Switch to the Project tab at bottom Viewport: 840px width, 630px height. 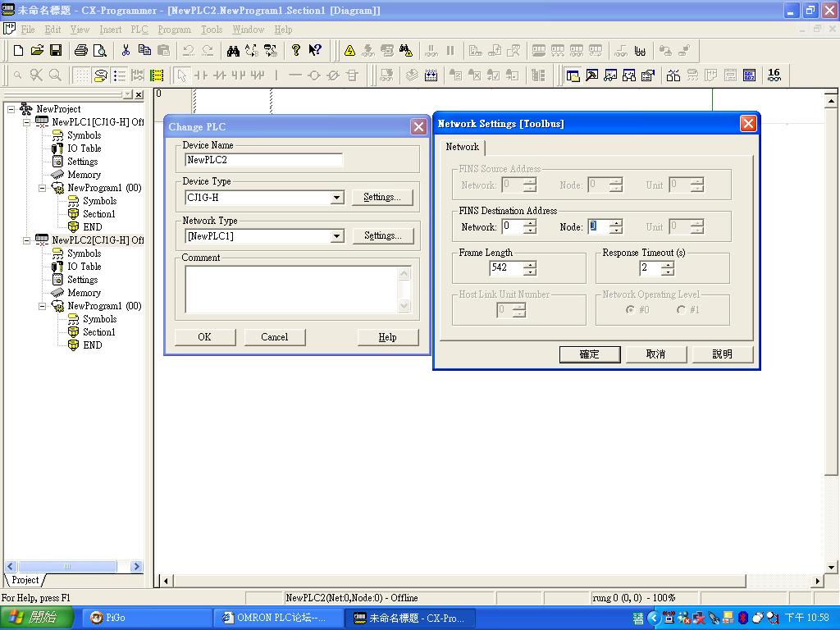(25, 580)
